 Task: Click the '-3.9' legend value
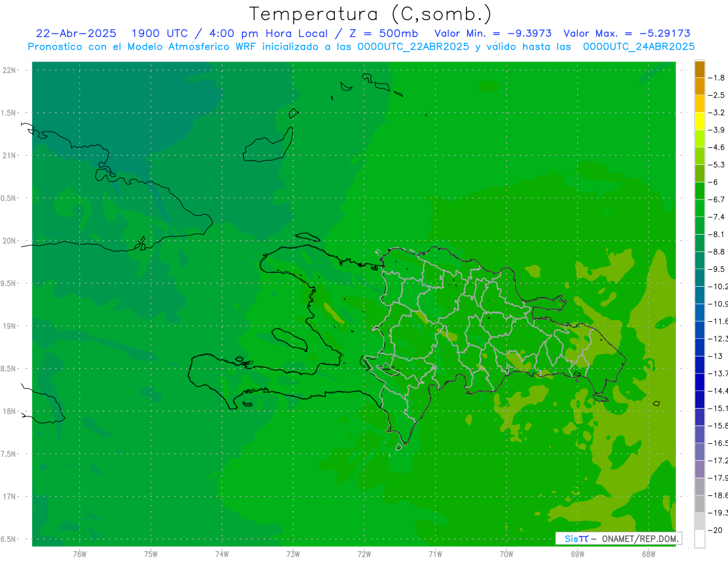tap(717, 130)
